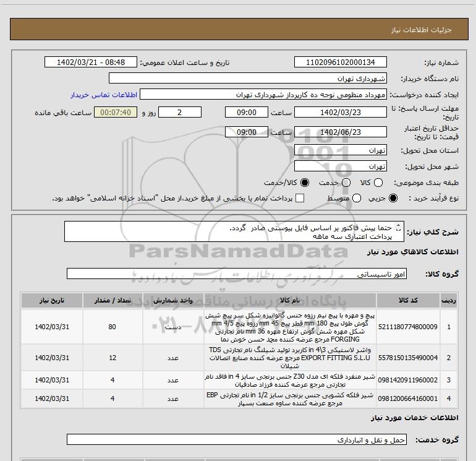This screenshot has height=461, width=476.
Task: Select the کالا/خدمت radio button
Action: point(305,183)
